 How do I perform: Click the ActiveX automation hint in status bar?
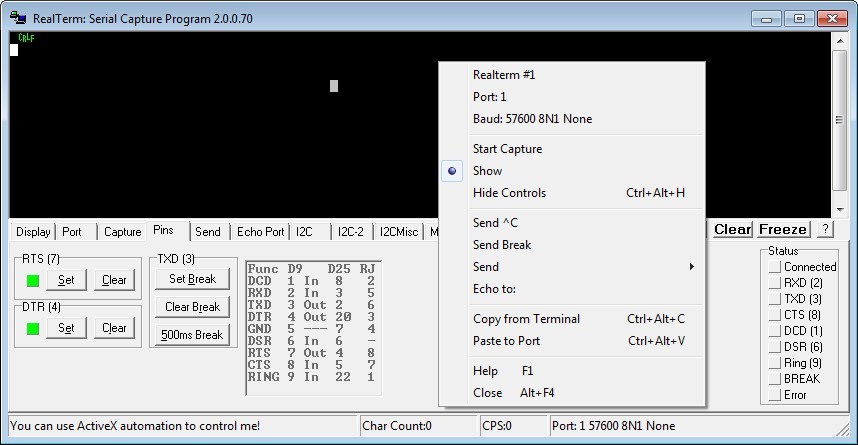tap(135, 426)
